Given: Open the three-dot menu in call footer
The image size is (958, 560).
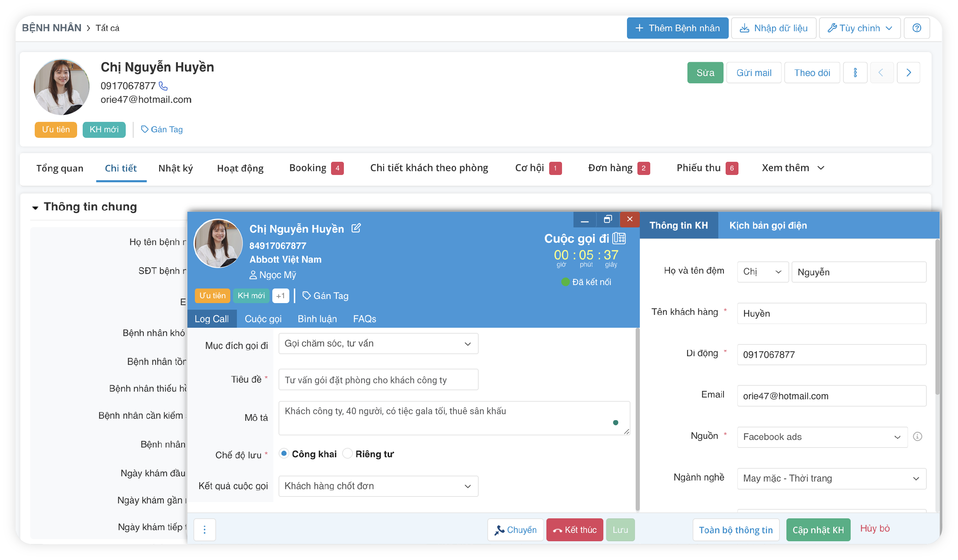Looking at the screenshot, I should click(x=205, y=529).
